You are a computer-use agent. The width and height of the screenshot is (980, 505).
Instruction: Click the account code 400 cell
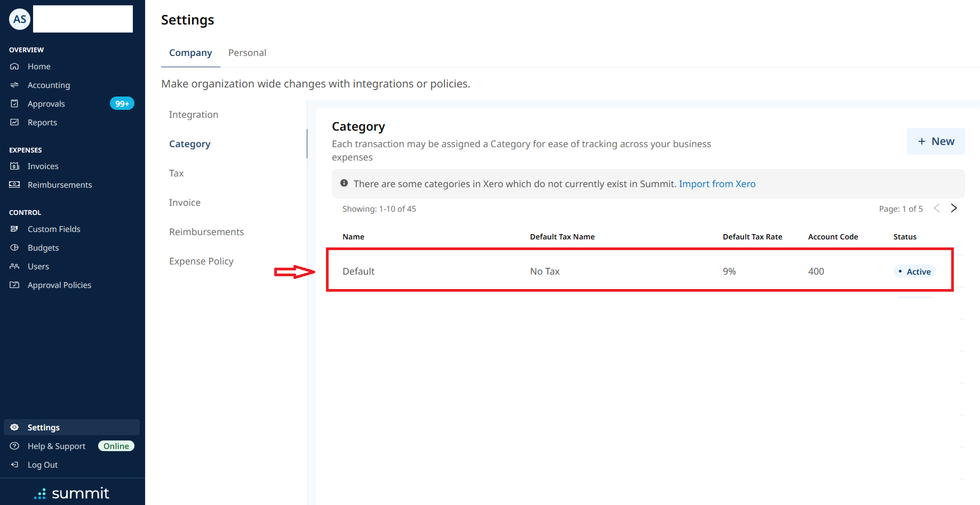pos(816,271)
